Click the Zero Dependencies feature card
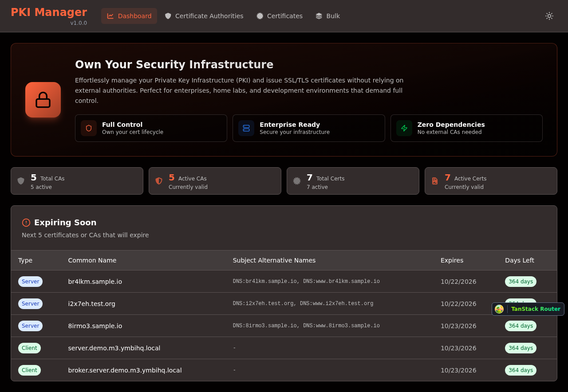 click(x=466, y=128)
